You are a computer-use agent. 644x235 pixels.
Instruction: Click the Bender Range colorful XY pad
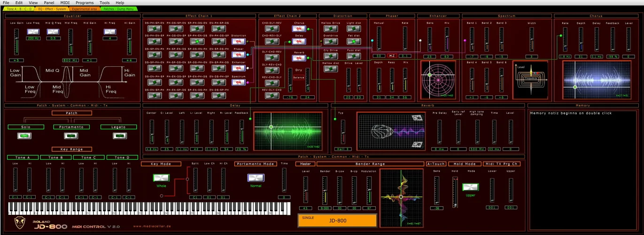(x=401, y=197)
